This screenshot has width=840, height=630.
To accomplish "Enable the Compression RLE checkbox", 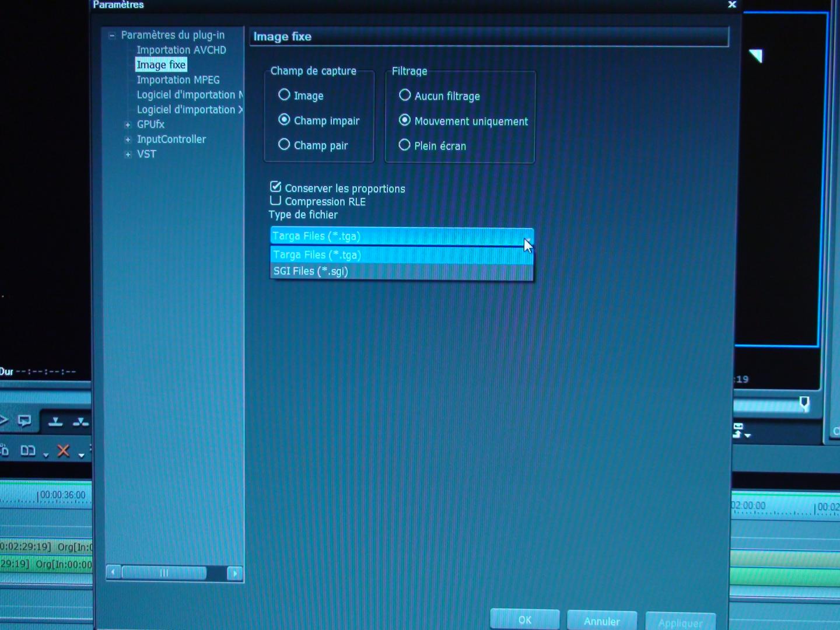I will pyautogui.click(x=275, y=200).
